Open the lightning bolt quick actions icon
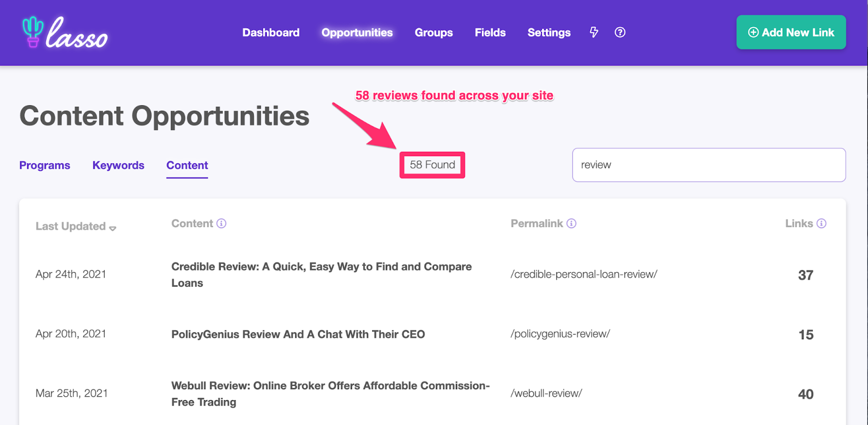 [x=594, y=33]
